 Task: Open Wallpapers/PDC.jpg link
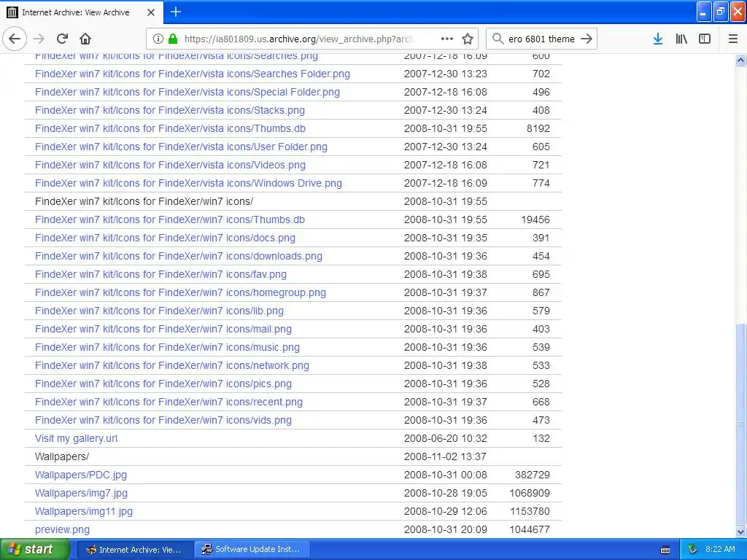[x=81, y=475]
